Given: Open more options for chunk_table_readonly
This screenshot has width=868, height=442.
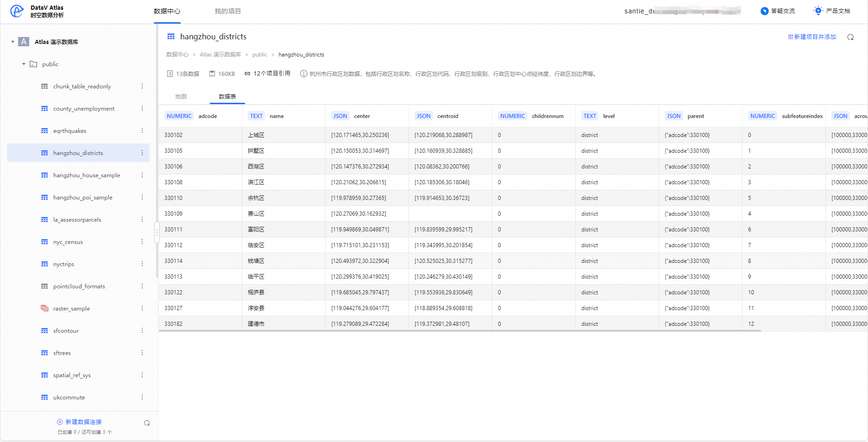Looking at the screenshot, I should click(x=142, y=86).
